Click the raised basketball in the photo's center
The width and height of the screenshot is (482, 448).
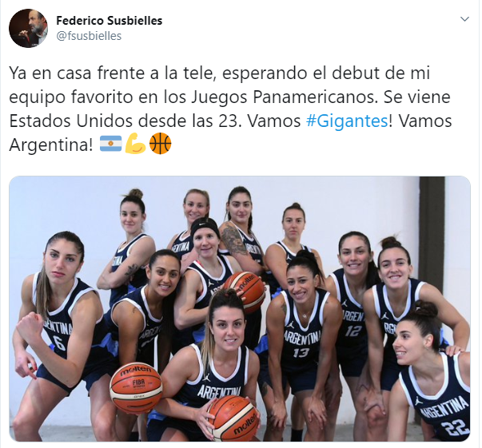245,291
